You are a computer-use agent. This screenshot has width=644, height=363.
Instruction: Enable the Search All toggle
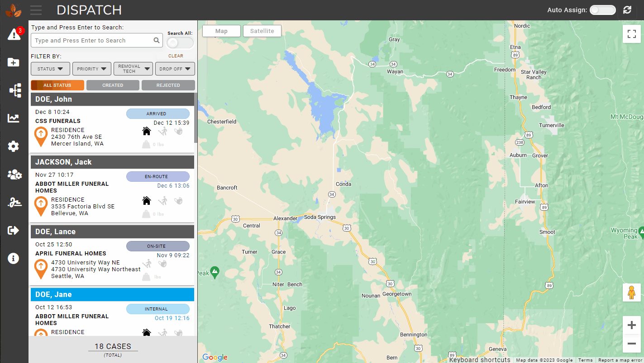click(180, 42)
